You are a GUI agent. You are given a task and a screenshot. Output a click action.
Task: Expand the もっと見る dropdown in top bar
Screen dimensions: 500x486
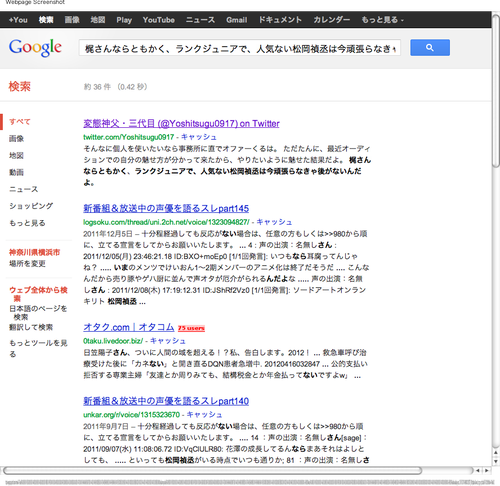[x=382, y=20]
